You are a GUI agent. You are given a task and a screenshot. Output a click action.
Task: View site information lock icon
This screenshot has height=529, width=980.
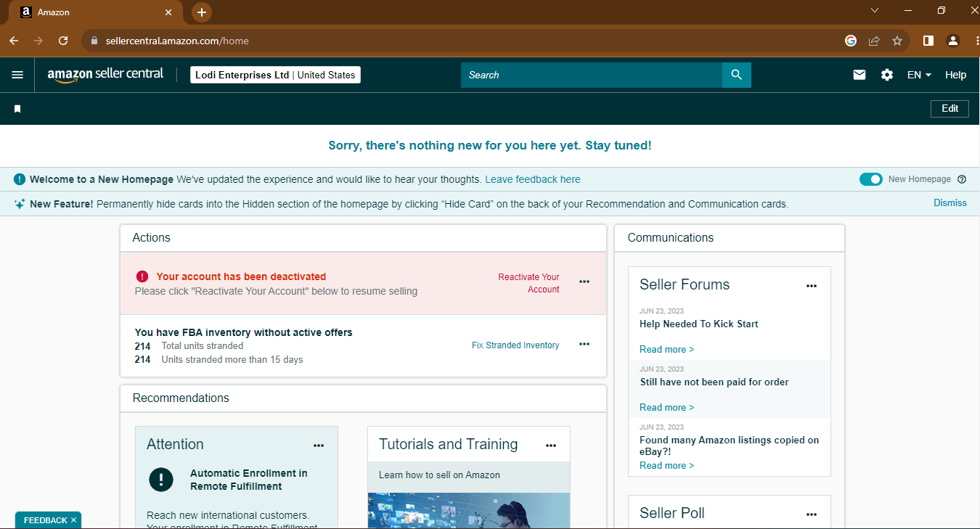pos(94,41)
